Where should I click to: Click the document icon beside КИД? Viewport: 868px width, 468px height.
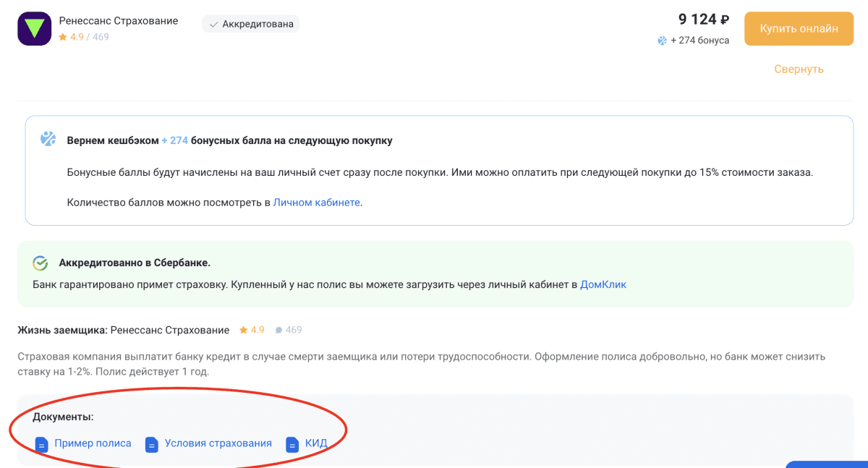point(292,444)
